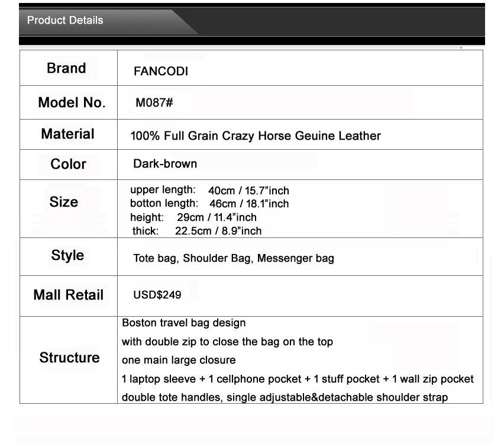Click the brand name 'FANCODI'
The height and width of the screenshot is (444, 504).
pyautogui.click(x=161, y=71)
